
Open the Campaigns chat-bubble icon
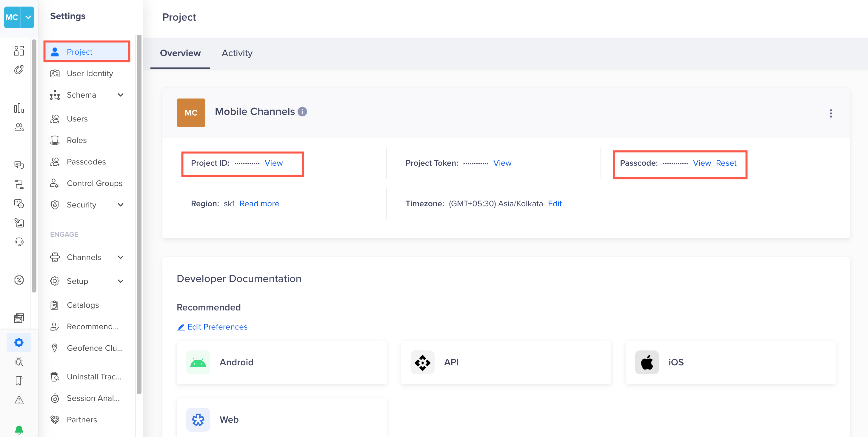[19, 165]
